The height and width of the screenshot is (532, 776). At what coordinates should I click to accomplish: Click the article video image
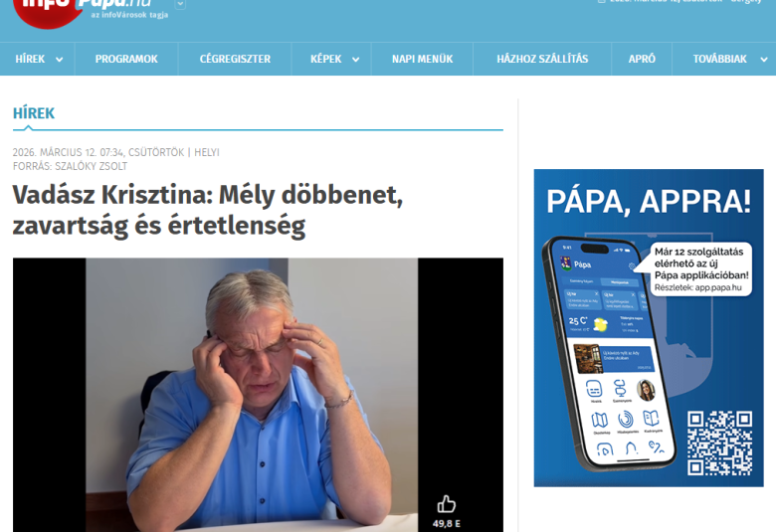pos(258,395)
